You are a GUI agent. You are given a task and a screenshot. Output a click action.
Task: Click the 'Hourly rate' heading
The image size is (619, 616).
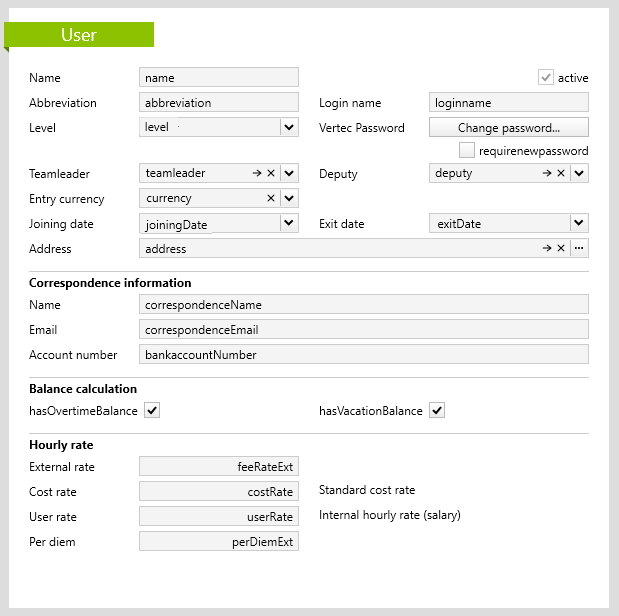61,445
